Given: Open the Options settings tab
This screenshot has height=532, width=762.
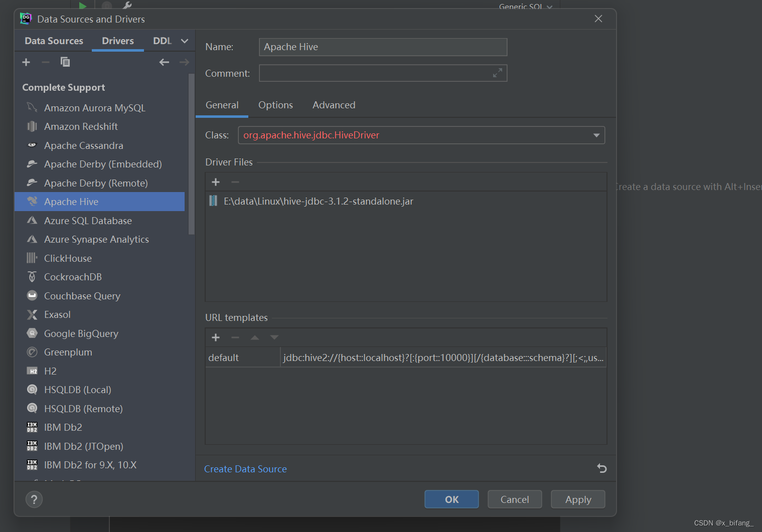Looking at the screenshot, I should (275, 105).
